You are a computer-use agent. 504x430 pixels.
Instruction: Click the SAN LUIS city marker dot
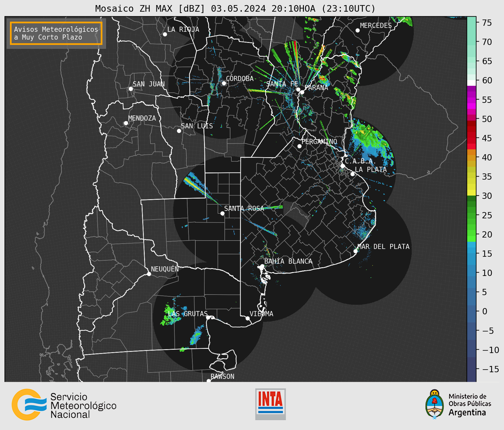(179, 131)
